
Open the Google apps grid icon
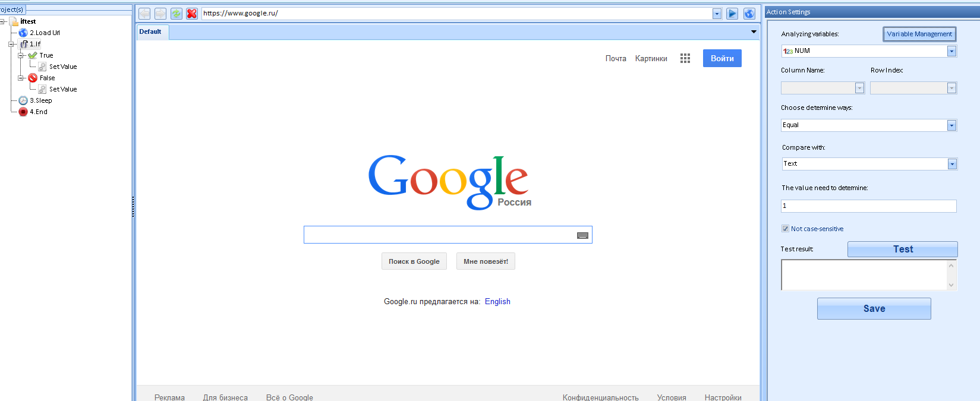click(685, 58)
